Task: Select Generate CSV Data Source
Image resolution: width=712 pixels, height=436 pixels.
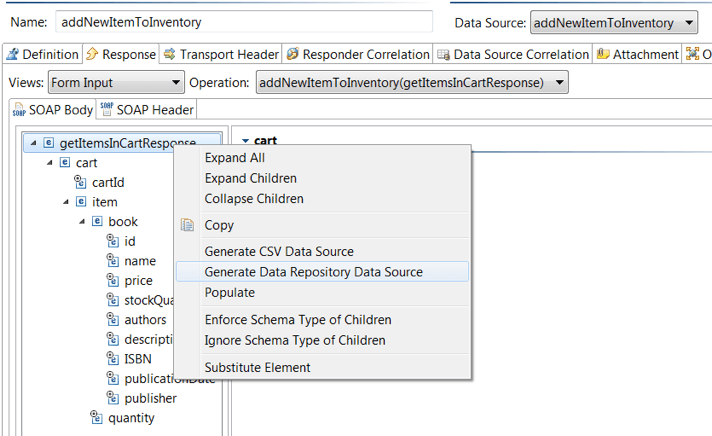Action: coord(323,251)
